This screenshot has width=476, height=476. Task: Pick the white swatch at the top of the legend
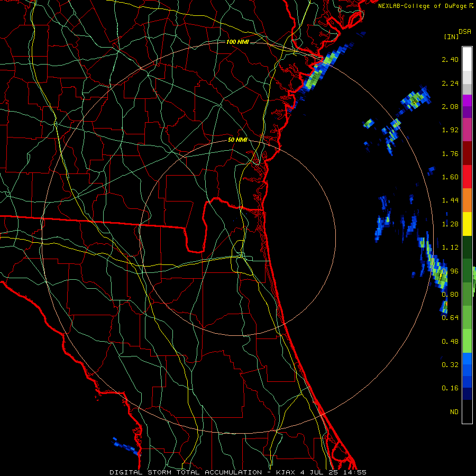coord(467,59)
